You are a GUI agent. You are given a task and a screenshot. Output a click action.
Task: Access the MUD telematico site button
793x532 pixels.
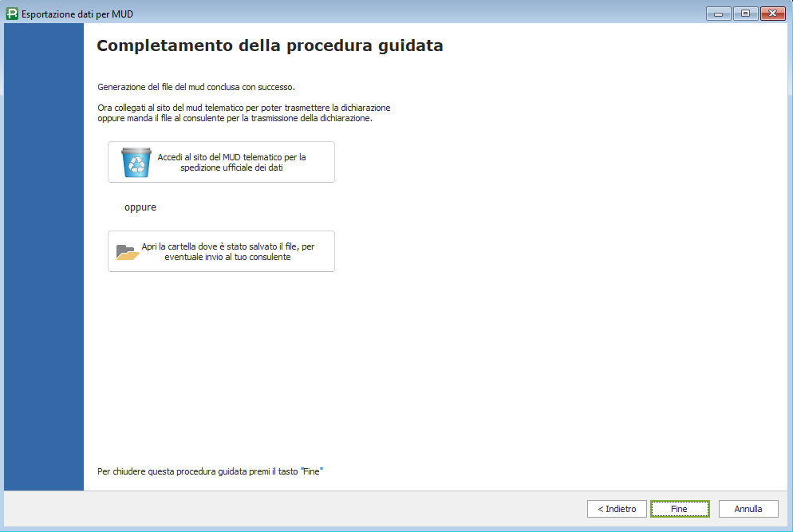(x=231, y=162)
